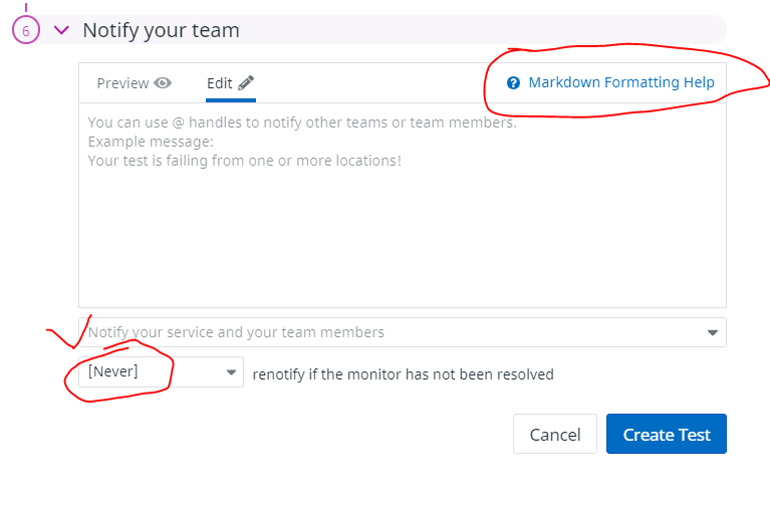Viewport: 770px width, 506px height.
Task: Switch to the Preview tab
Action: (x=123, y=83)
